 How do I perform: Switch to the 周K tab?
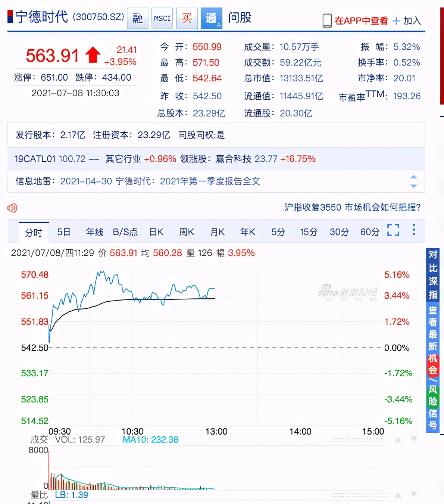pyautogui.click(x=187, y=232)
